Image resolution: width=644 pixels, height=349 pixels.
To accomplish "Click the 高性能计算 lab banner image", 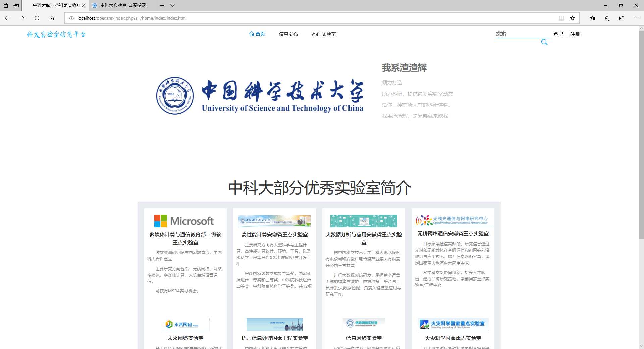I will (274, 221).
